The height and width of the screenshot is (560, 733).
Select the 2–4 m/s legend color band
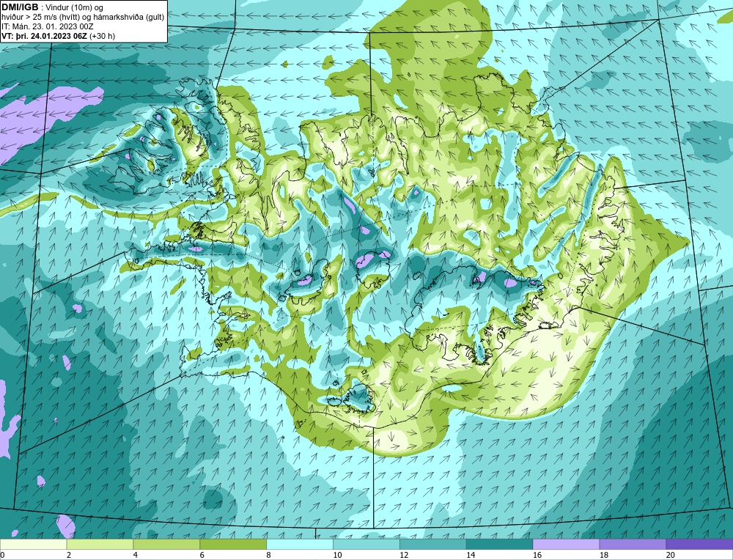tap(100, 545)
